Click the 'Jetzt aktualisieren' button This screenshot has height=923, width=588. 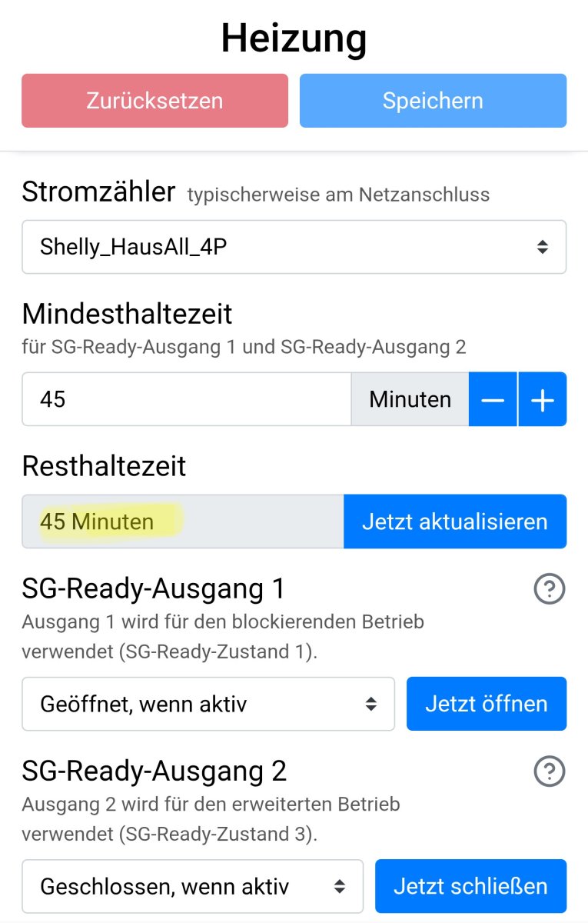pos(454,521)
